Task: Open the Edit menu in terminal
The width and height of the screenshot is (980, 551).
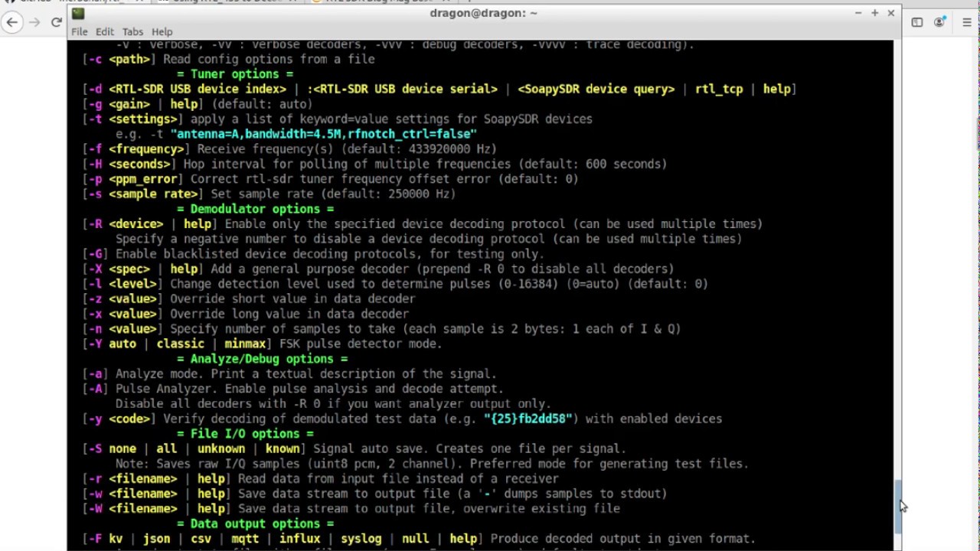Action: 105,31
